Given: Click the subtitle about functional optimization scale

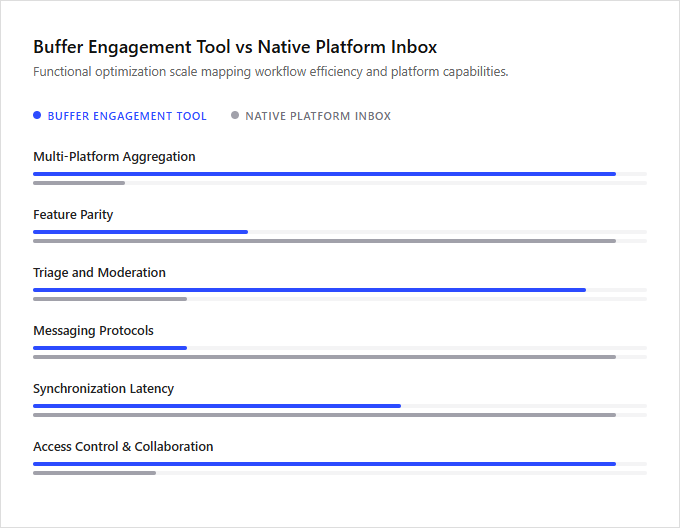Looking at the screenshot, I should 271,72.
